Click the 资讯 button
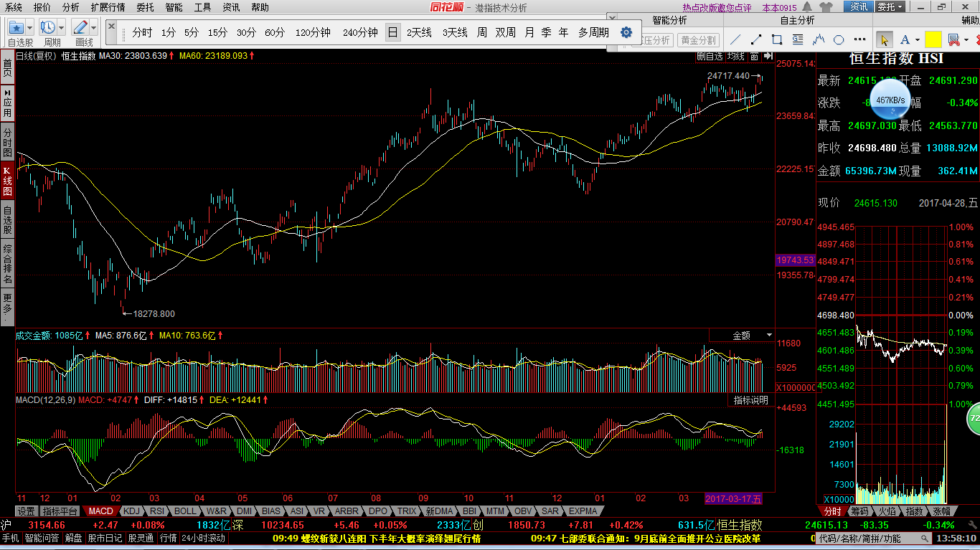Viewport: 980px width, 550px height. (859, 7)
